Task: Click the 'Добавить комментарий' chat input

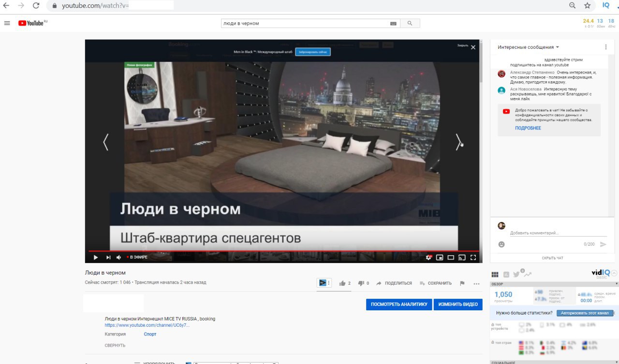Action: coord(559,233)
